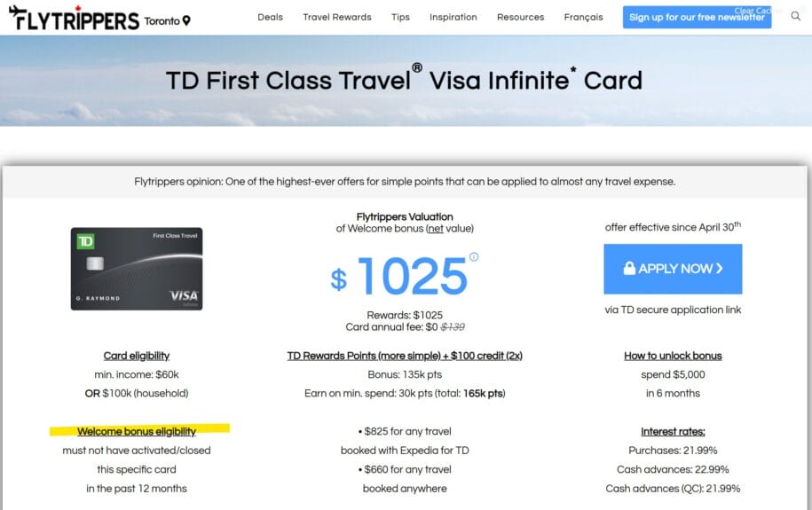Go to the Tips section

click(400, 17)
